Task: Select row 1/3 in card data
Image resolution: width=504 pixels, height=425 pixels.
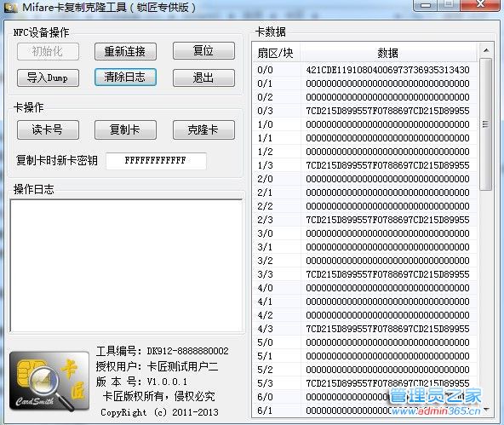Action: (364, 165)
